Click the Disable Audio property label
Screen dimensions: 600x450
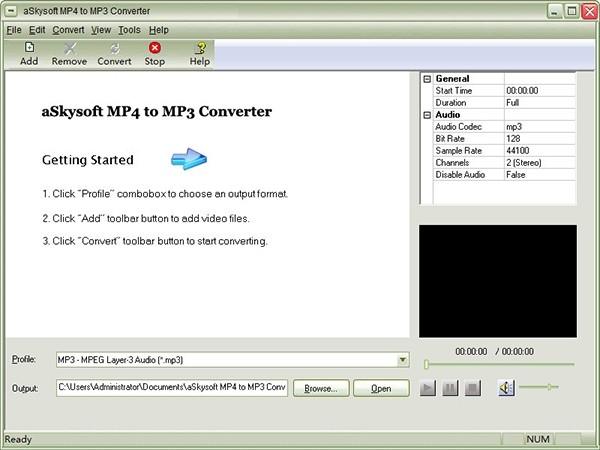tap(460, 175)
